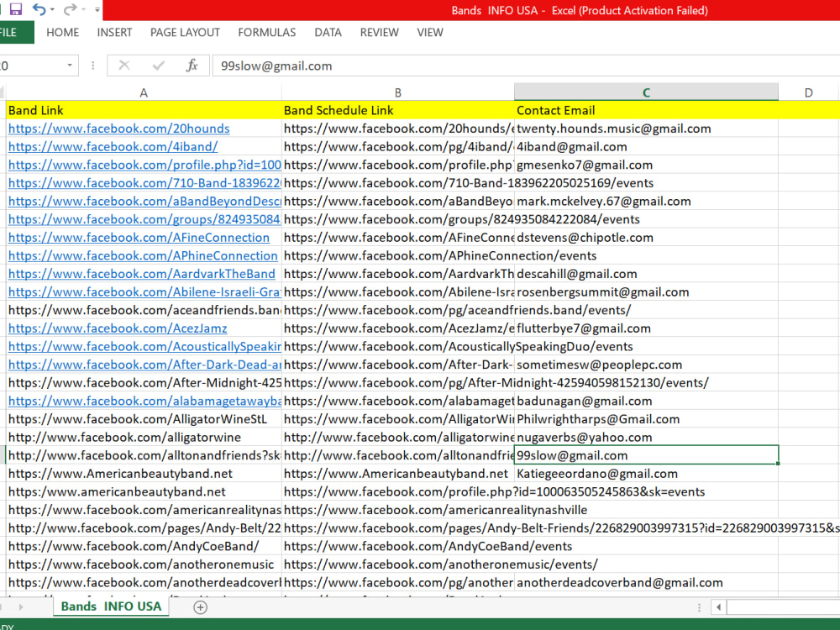Select cell facebook.com/anotheronemusic/events/

coord(398,564)
